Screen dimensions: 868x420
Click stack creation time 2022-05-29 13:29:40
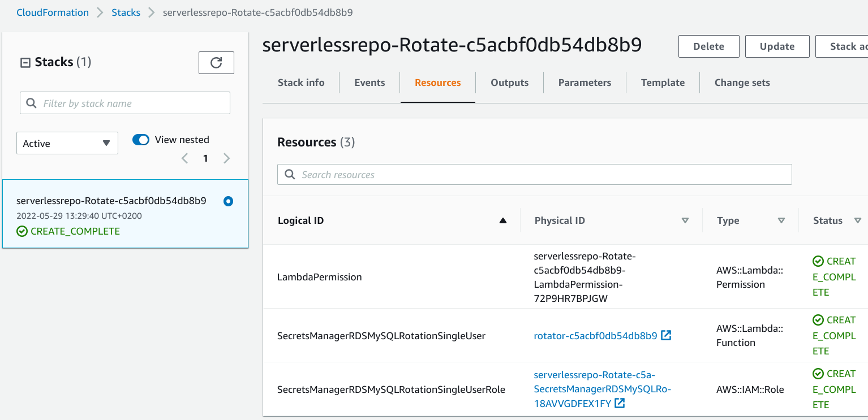click(x=79, y=216)
